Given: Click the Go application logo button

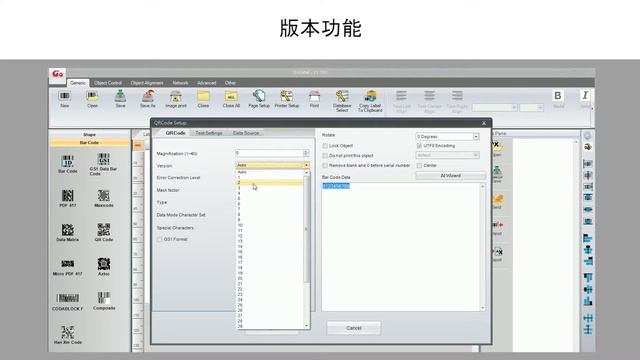Looking at the screenshot, I should pos(58,74).
